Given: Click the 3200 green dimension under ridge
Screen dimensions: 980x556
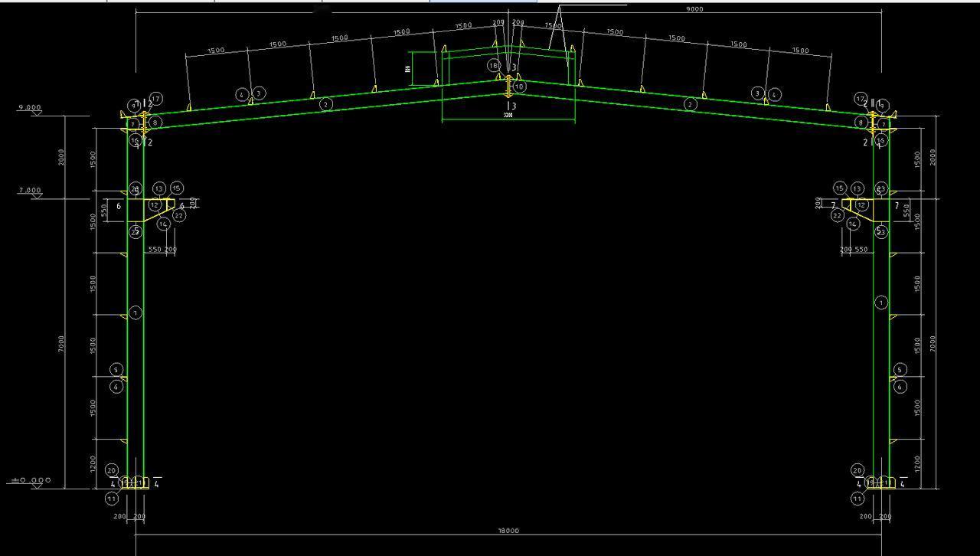Looking at the screenshot, I should click(508, 116).
